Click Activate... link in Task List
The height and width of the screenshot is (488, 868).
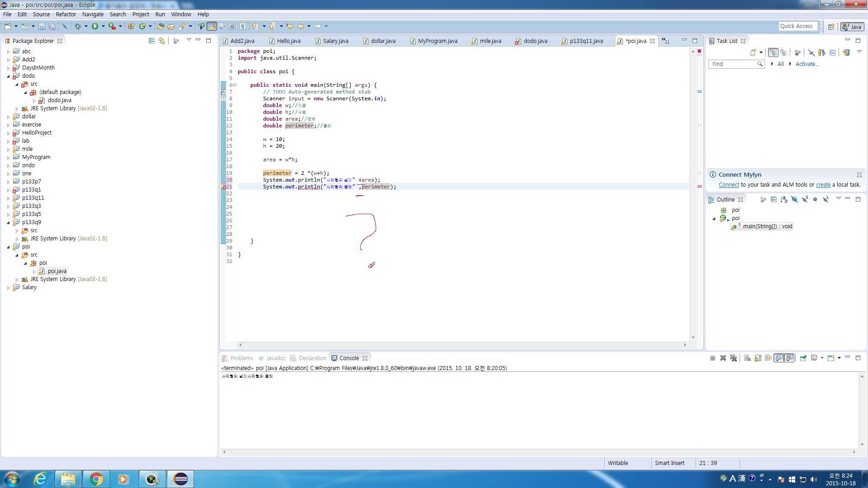[x=807, y=64]
